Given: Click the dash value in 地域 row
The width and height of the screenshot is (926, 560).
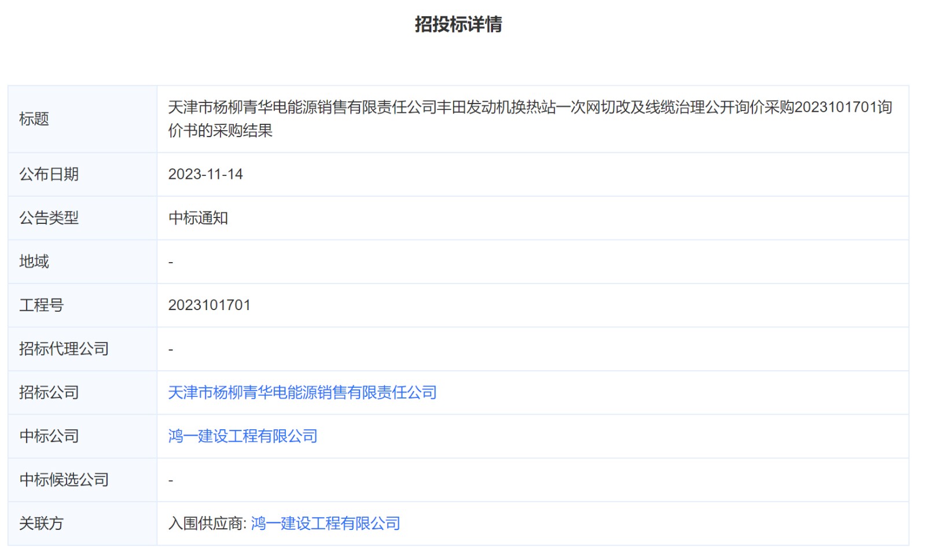Looking at the screenshot, I should (x=171, y=262).
